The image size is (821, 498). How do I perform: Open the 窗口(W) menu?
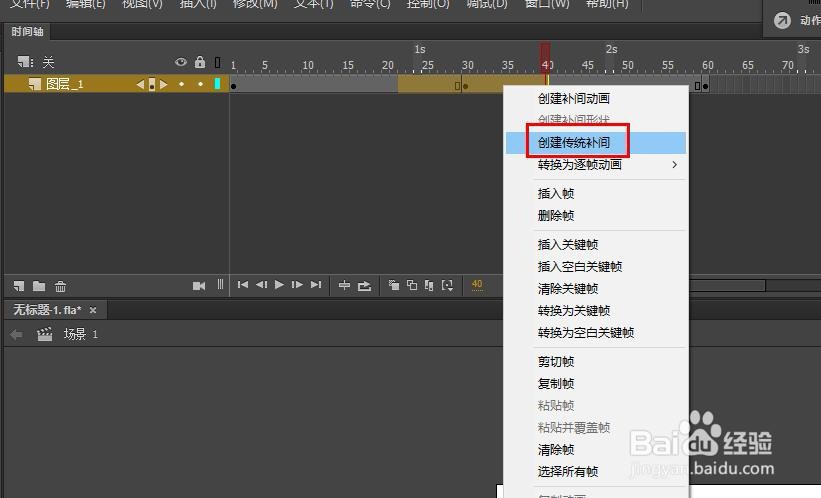[x=547, y=4]
